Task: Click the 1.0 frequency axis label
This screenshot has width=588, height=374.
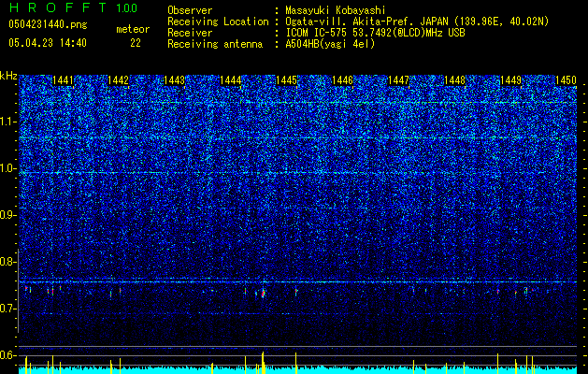Action: coord(8,168)
